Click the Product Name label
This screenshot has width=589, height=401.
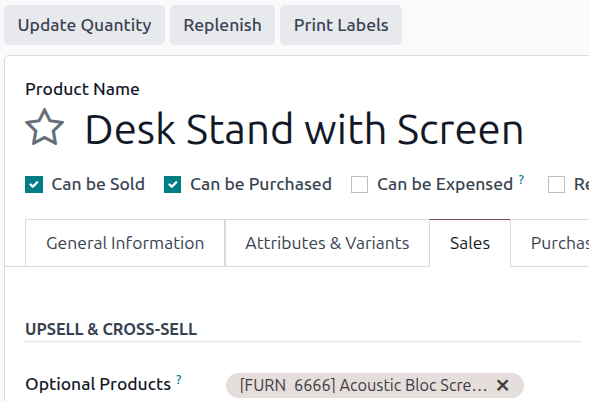point(82,89)
